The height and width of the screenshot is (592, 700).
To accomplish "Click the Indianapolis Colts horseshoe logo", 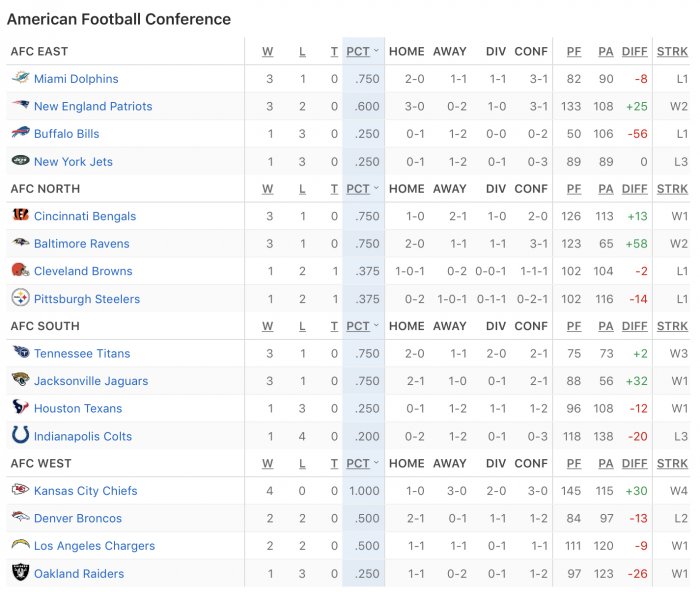I will coord(20,436).
